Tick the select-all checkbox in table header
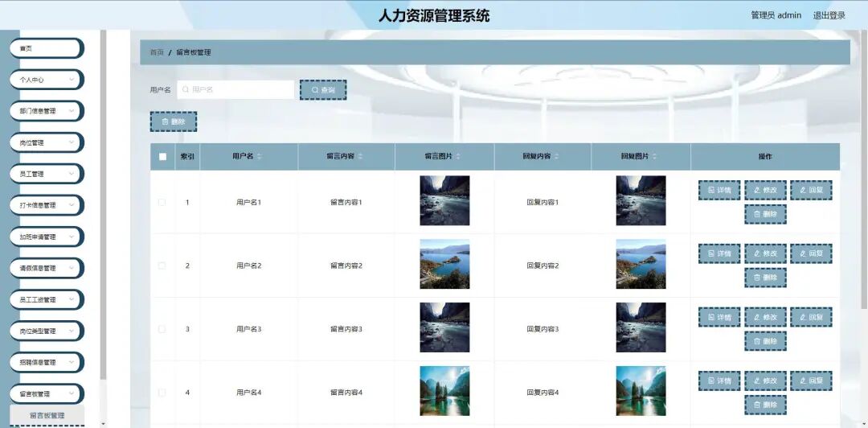The width and height of the screenshot is (868, 428). coord(162,156)
